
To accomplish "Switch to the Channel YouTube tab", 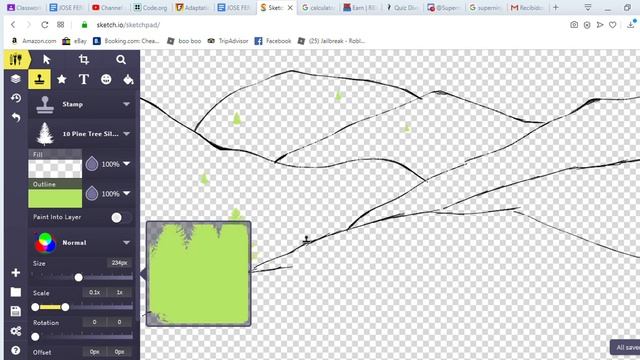I will point(108,7).
